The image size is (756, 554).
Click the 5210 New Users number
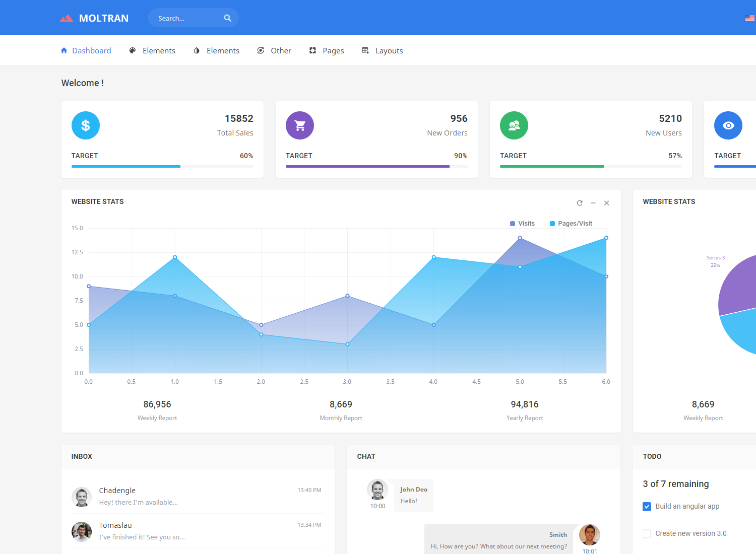pos(670,118)
